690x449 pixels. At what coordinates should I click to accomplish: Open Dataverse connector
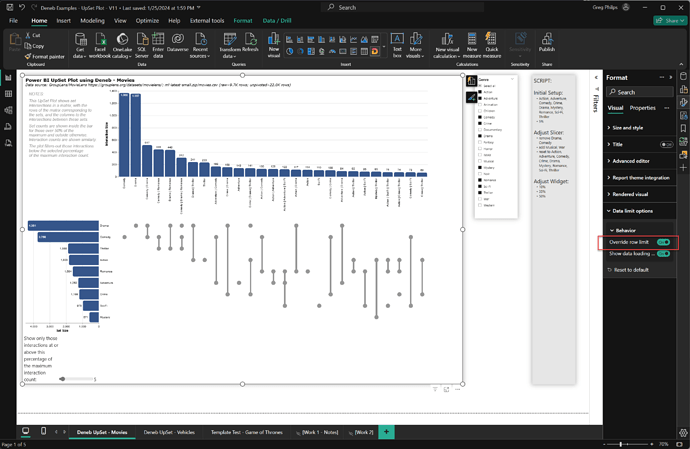(x=178, y=43)
